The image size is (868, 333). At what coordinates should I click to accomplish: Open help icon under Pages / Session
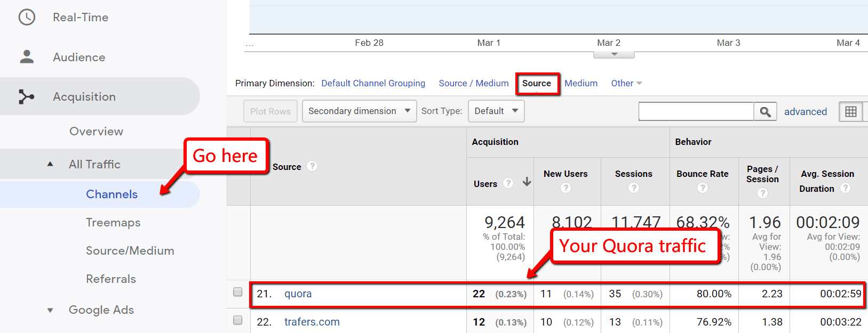(x=762, y=193)
